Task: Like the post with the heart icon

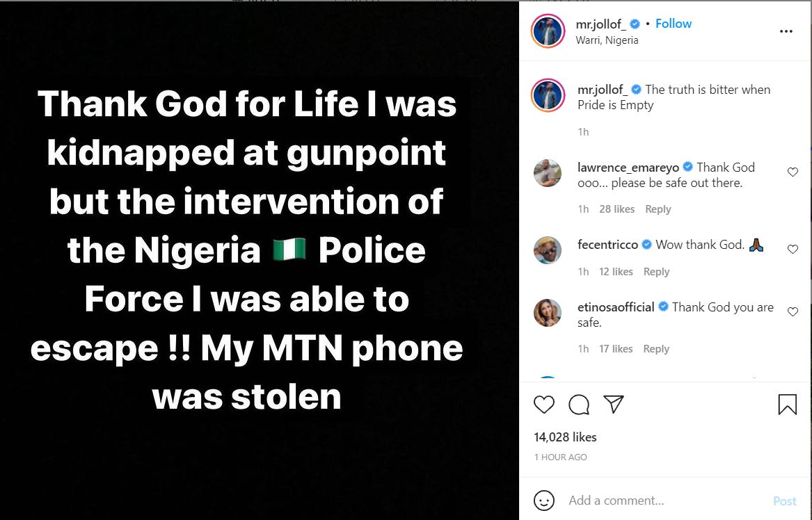Action: tap(544, 404)
